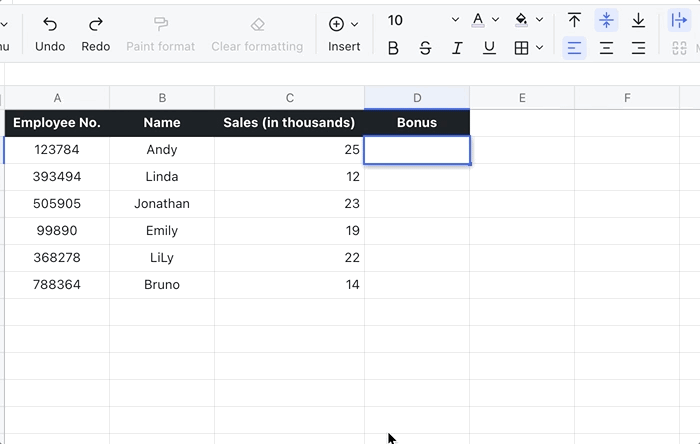Click the Redo arrow icon

pyautogui.click(x=96, y=24)
